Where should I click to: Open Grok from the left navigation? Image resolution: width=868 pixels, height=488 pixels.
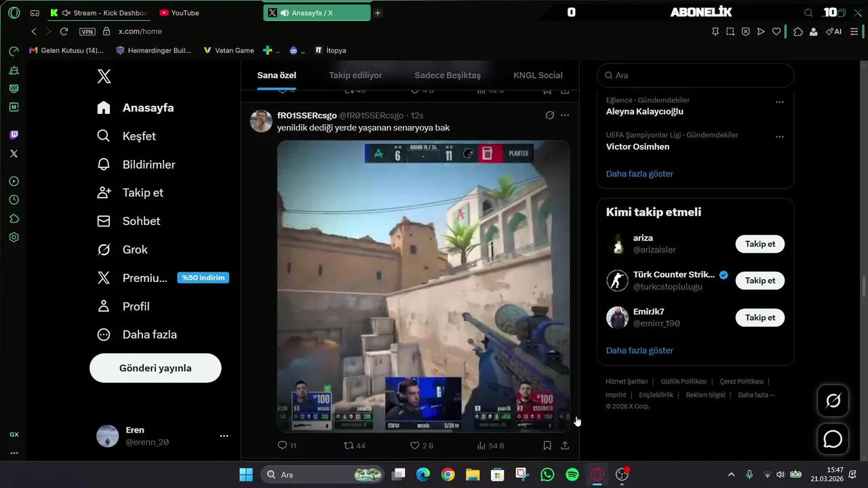click(123, 249)
